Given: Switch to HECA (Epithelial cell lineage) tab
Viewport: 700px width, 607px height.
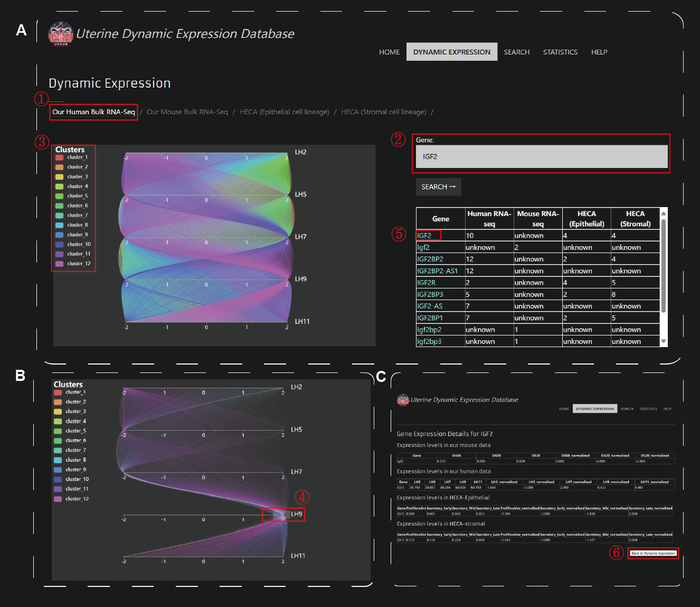Looking at the screenshot, I should (x=284, y=112).
